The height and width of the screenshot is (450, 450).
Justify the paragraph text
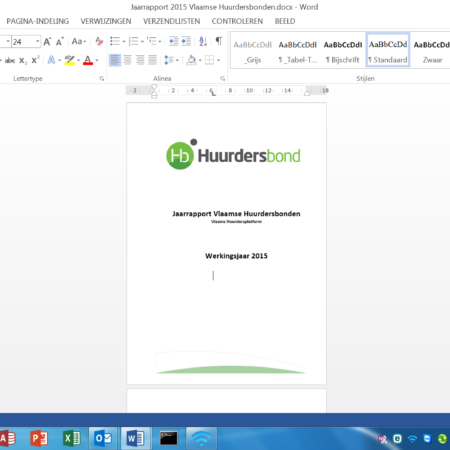pyautogui.click(x=153, y=60)
